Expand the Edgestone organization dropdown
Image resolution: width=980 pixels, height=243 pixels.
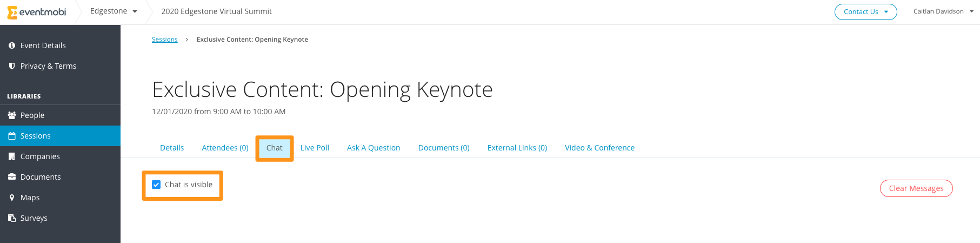(114, 11)
